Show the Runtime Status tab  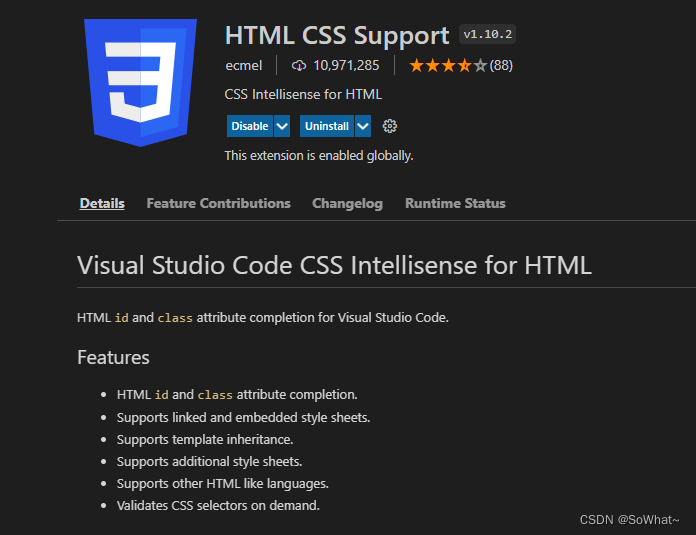click(x=455, y=203)
